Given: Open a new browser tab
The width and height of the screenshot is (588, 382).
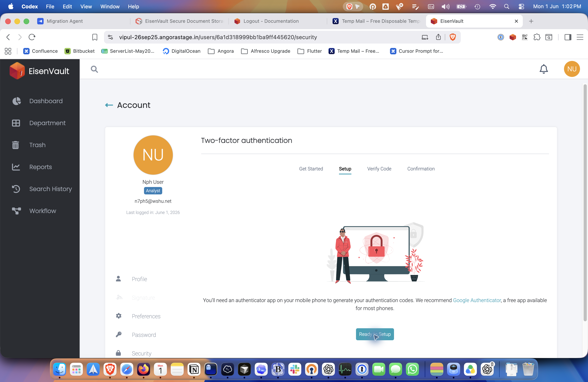Looking at the screenshot, I should tap(531, 21).
